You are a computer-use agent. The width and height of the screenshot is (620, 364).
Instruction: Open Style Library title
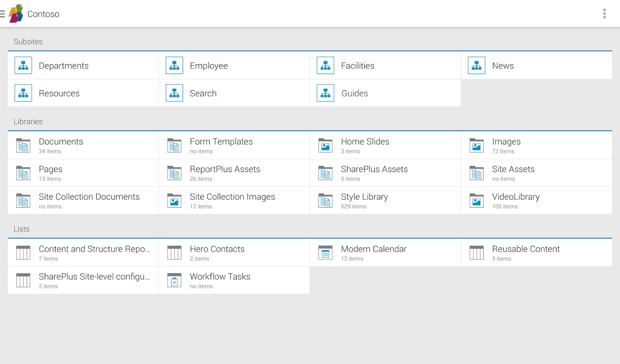365,197
